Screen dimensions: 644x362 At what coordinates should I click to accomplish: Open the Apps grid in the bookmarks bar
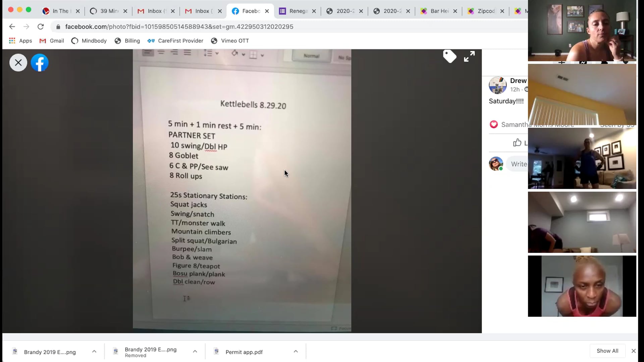click(x=20, y=41)
